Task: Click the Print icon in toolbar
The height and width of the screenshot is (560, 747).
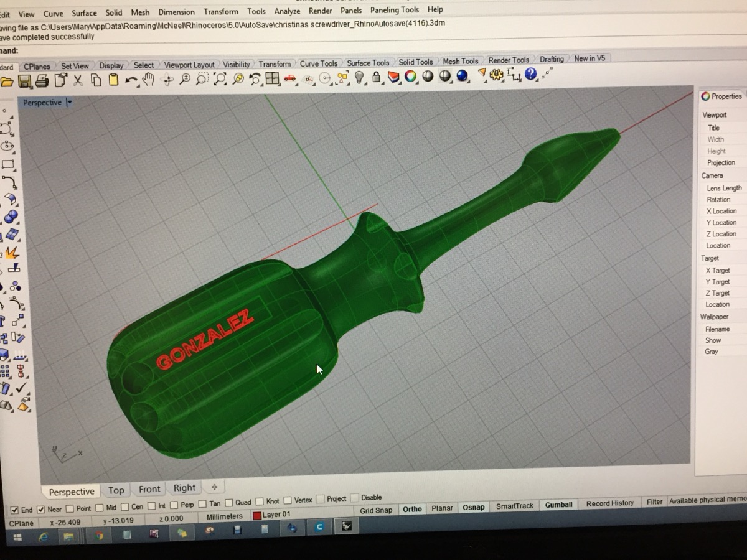Action: point(42,81)
